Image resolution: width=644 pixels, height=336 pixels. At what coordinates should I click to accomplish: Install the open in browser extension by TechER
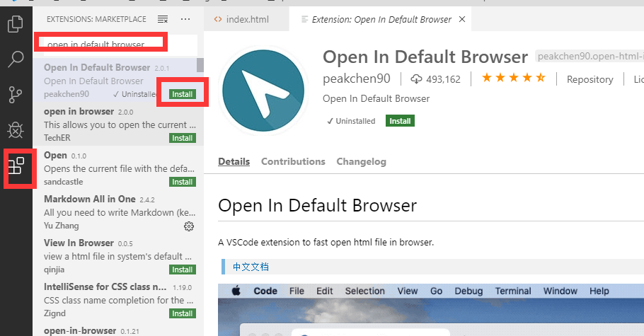pos(183,138)
